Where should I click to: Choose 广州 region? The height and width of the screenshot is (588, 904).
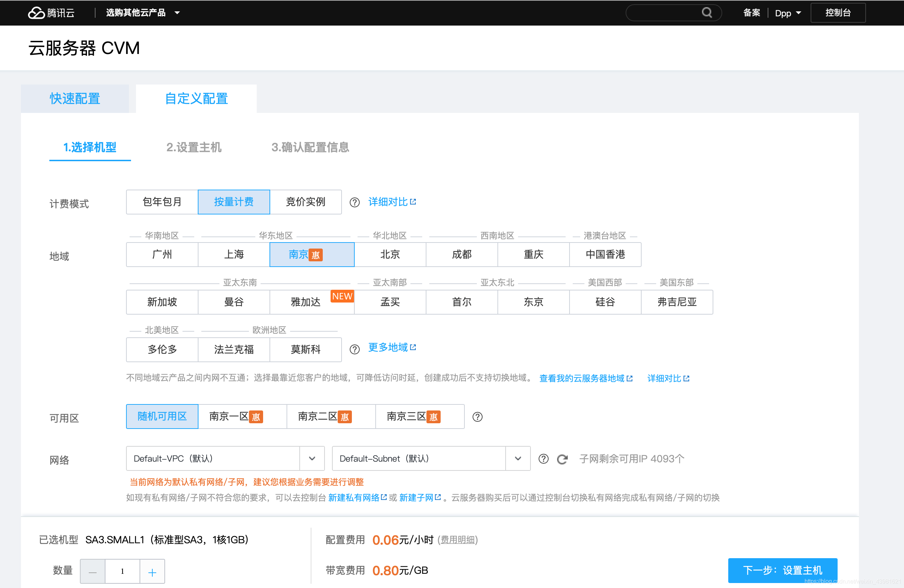point(162,255)
